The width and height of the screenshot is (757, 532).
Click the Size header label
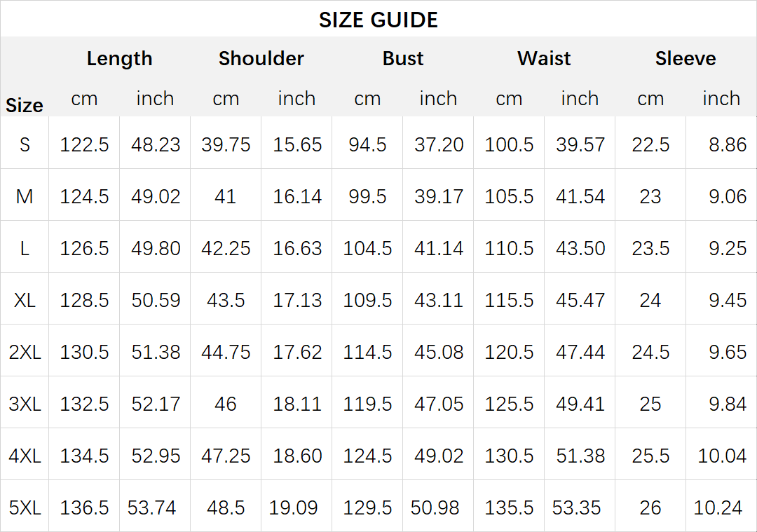click(24, 105)
